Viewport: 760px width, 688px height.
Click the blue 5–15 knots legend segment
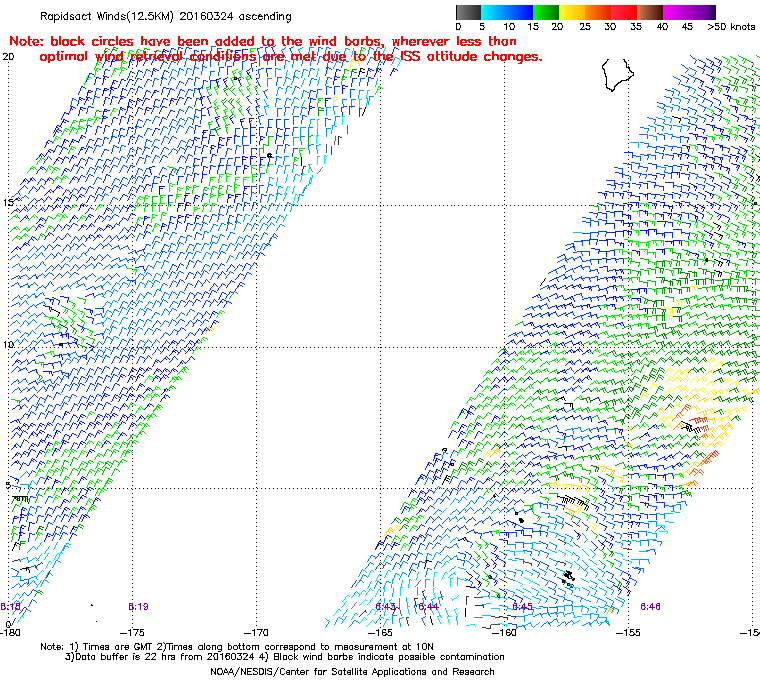pyautogui.click(x=507, y=12)
